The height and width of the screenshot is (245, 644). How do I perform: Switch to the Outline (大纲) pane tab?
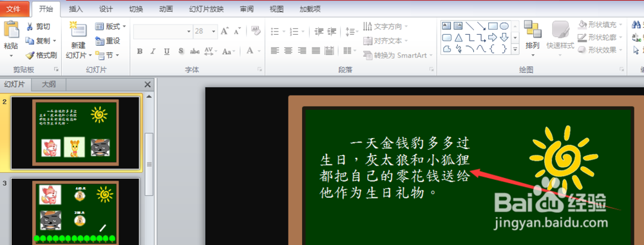[48, 84]
